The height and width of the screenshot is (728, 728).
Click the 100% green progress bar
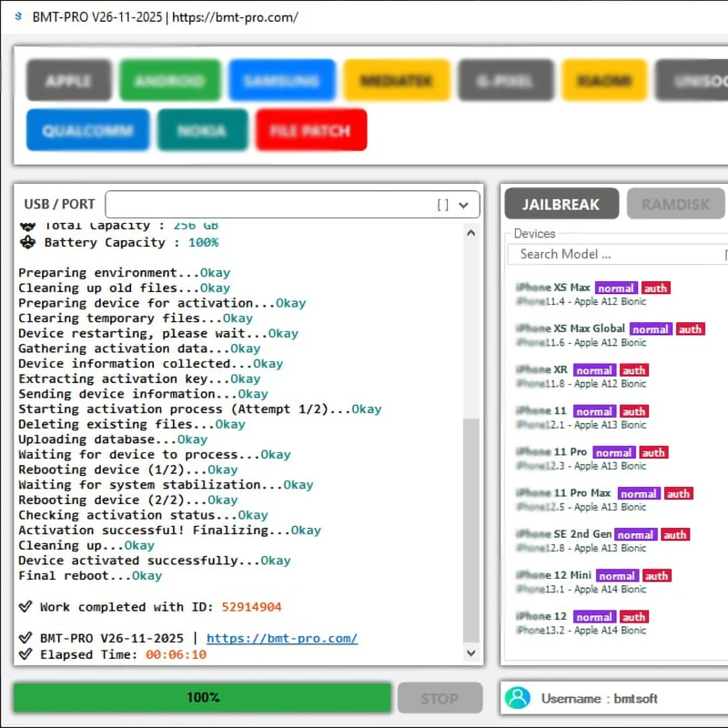(x=202, y=697)
